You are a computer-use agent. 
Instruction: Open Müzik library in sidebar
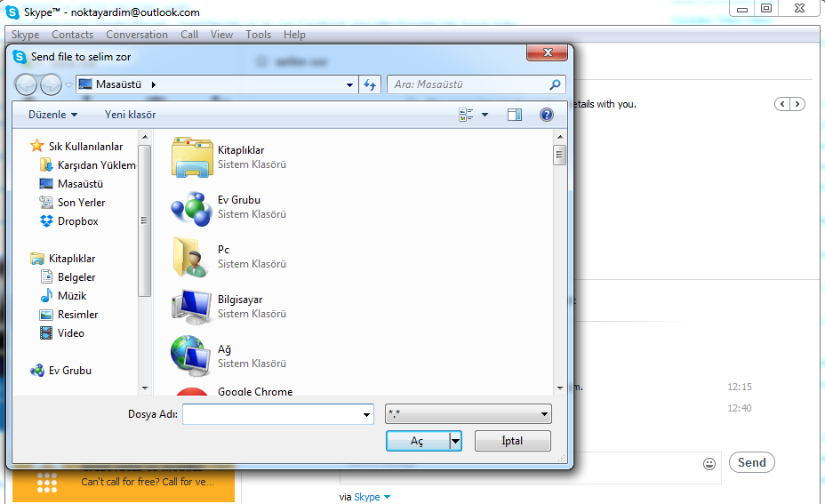(x=63, y=296)
